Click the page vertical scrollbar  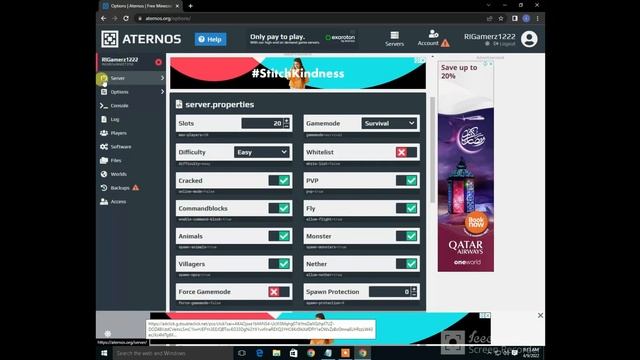[x=432, y=150]
